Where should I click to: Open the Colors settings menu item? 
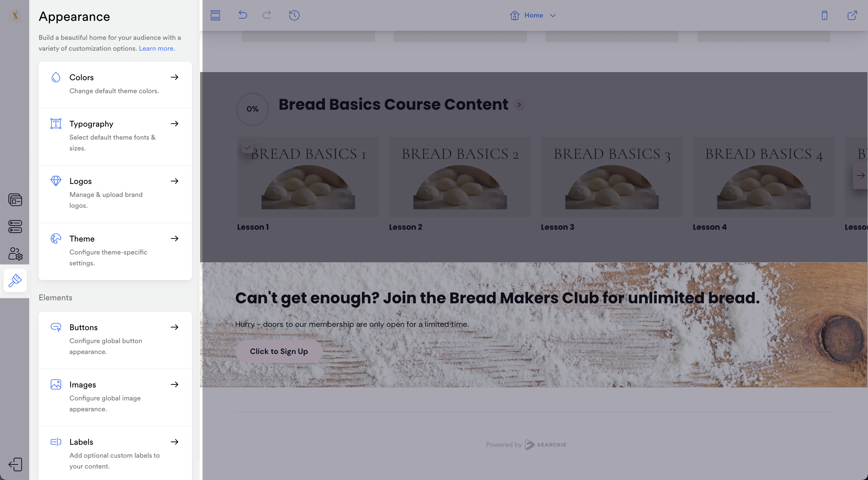click(115, 84)
